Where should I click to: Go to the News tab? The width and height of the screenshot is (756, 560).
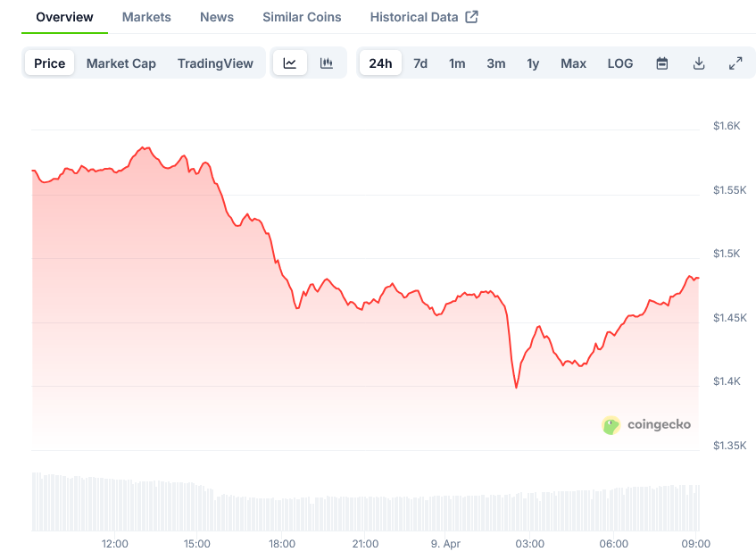[x=217, y=17]
